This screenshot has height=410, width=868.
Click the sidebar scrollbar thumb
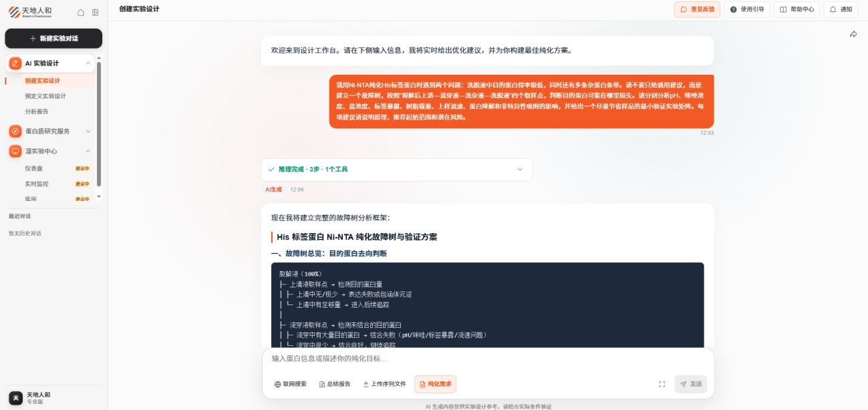point(99,124)
